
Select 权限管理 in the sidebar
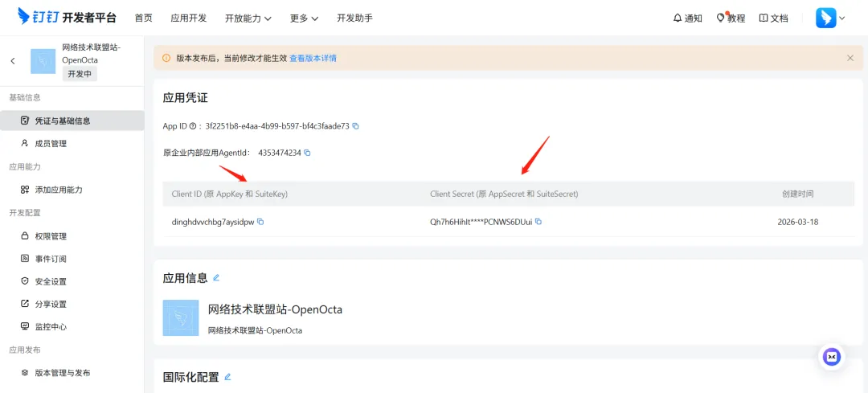click(72, 236)
